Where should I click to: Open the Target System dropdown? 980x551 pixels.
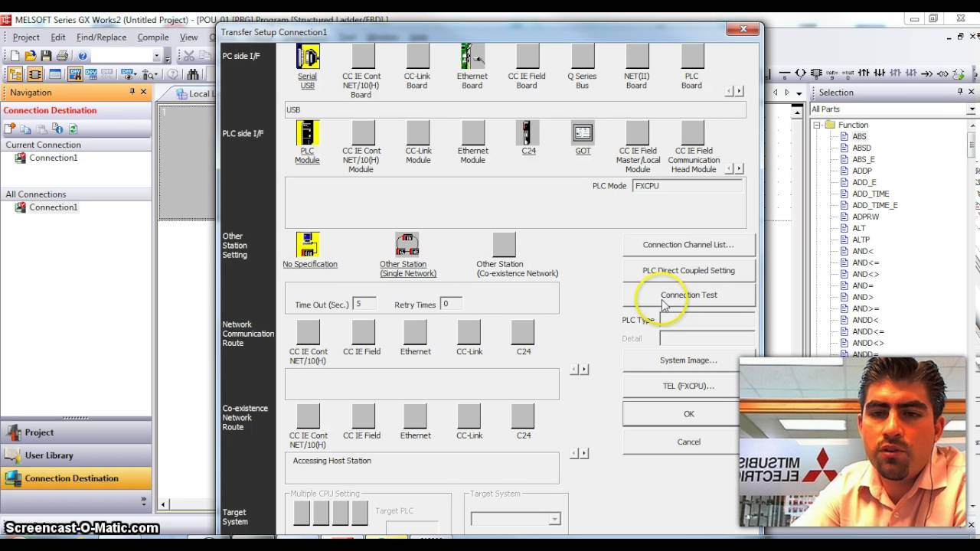554,520
